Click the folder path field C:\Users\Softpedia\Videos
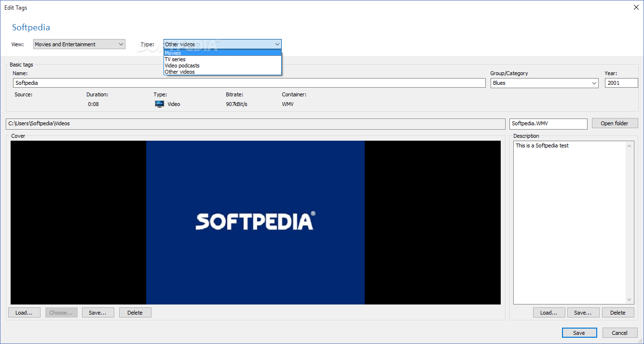The image size is (644, 344). coord(256,123)
